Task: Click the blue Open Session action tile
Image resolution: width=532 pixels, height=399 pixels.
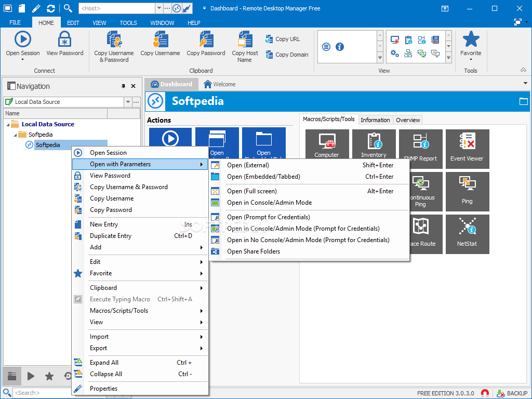Action: [170, 138]
